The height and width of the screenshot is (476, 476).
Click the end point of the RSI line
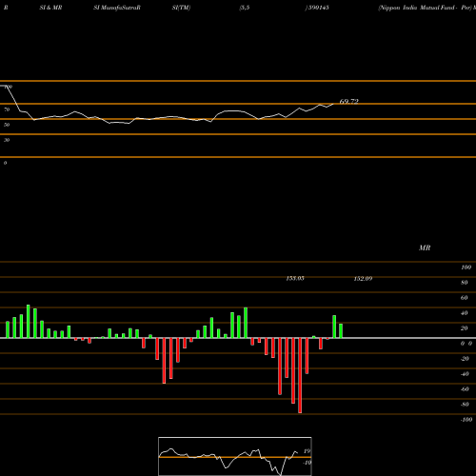pyautogui.click(x=333, y=104)
